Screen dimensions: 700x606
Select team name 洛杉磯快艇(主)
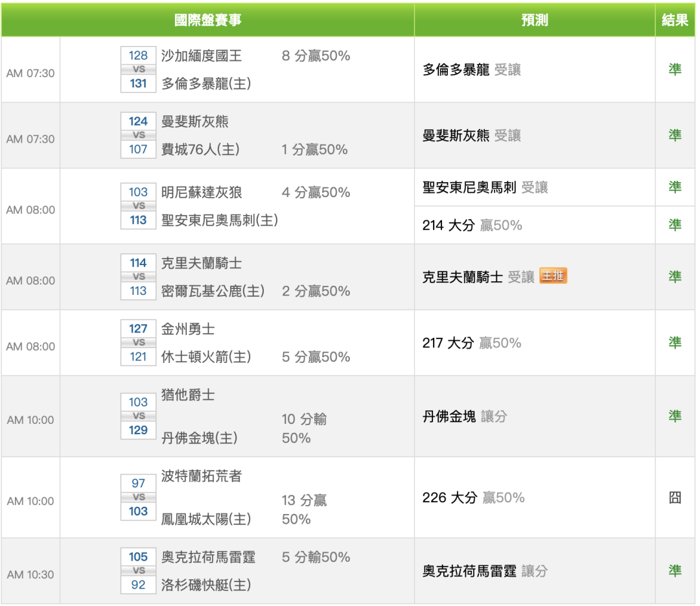pos(206,585)
